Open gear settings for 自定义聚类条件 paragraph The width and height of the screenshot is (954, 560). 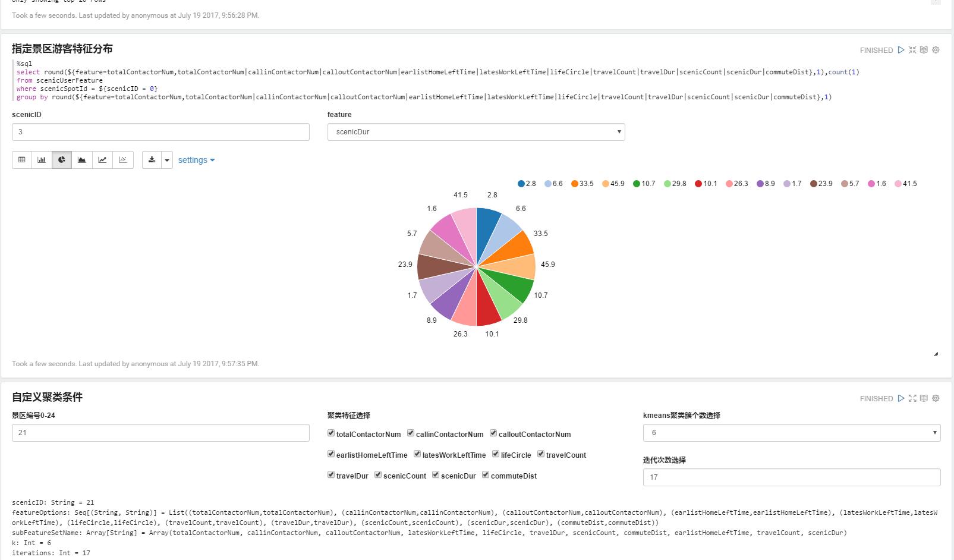coord(936,398)
